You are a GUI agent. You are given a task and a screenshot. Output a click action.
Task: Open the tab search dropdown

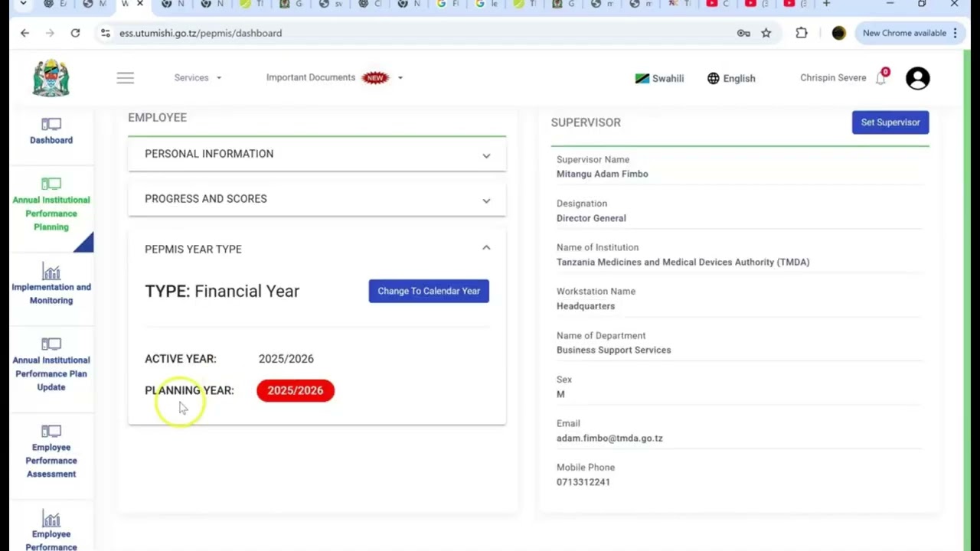23,5
